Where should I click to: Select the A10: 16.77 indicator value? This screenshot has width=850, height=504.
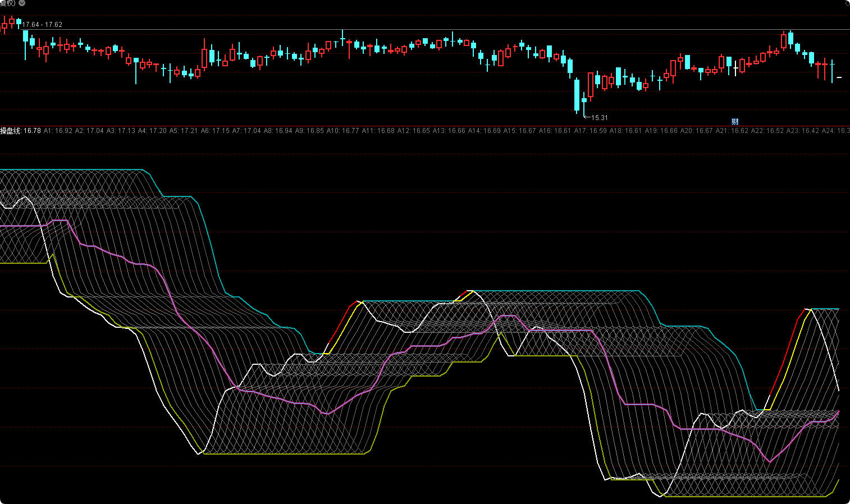342,131
